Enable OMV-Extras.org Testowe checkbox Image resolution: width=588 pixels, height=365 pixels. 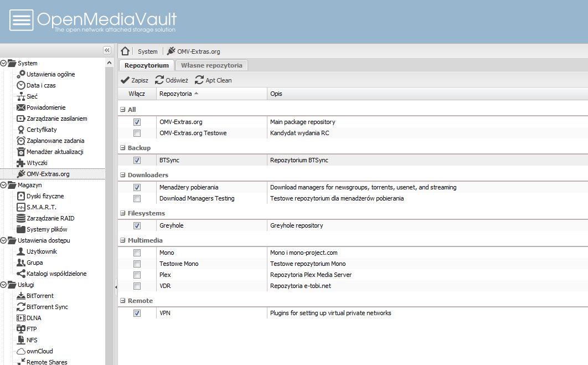137,133
